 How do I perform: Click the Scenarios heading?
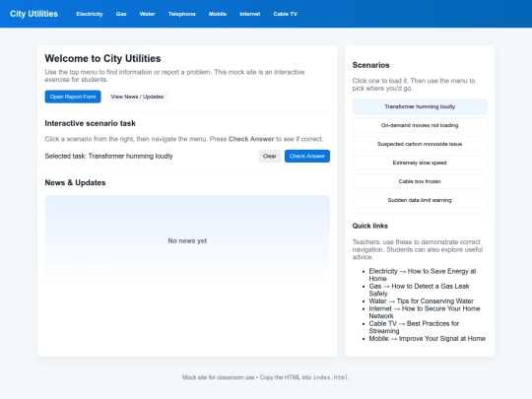pos(370,65)
